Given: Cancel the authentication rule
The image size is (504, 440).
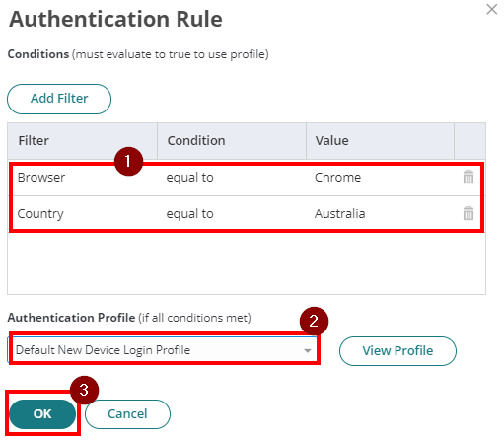Looking at the screenshot, I should click(x=127, y=414).
